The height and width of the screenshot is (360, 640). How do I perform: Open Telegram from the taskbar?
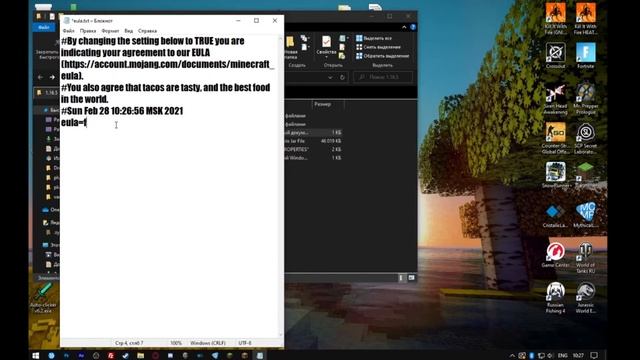[x=215, y=356]
